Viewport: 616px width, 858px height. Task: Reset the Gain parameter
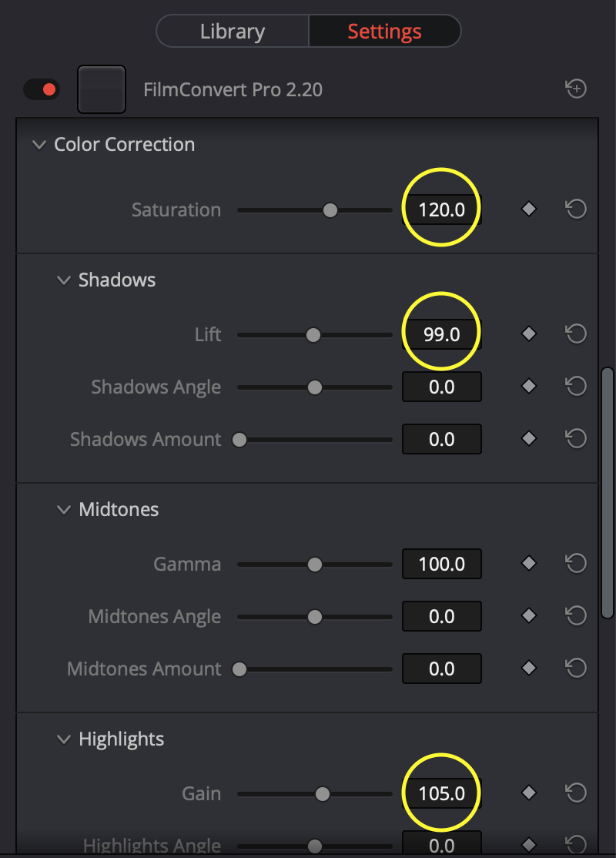click(x=576, y=793)
